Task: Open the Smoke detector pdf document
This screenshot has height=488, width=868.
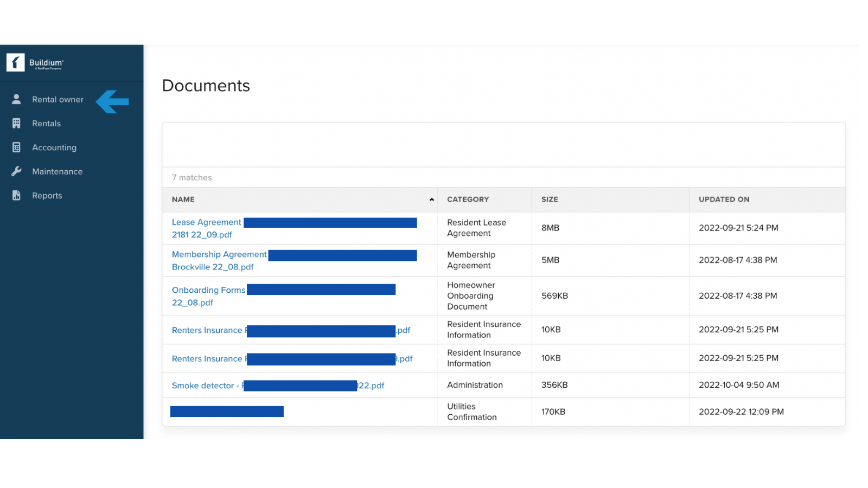Action: click(278, 386)
